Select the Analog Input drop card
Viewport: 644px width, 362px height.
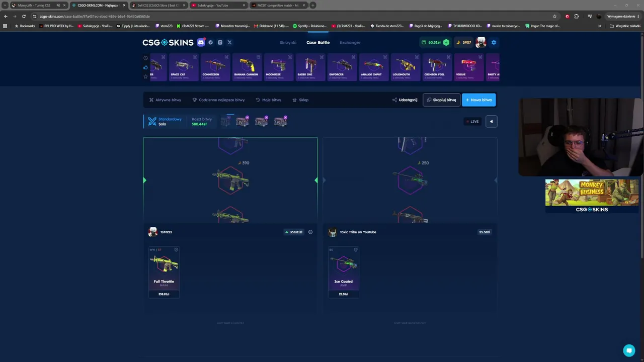pyautogui.click(x=373, y=67)
